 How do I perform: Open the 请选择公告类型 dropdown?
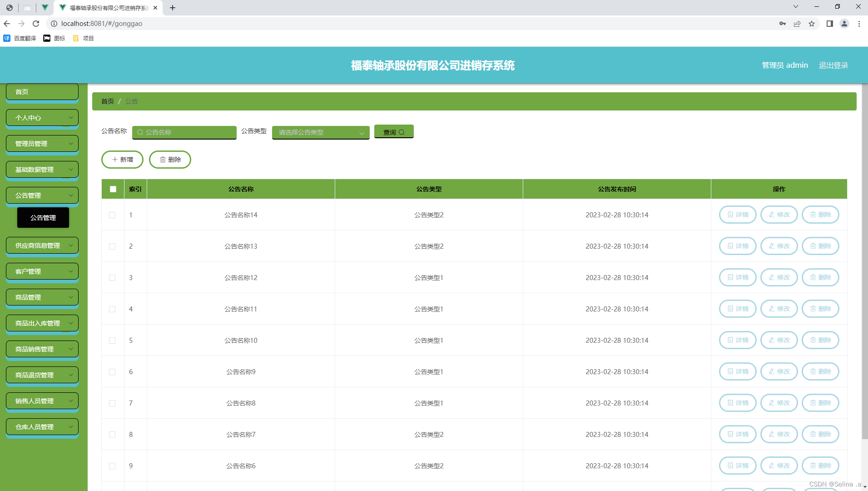point(321,132)
